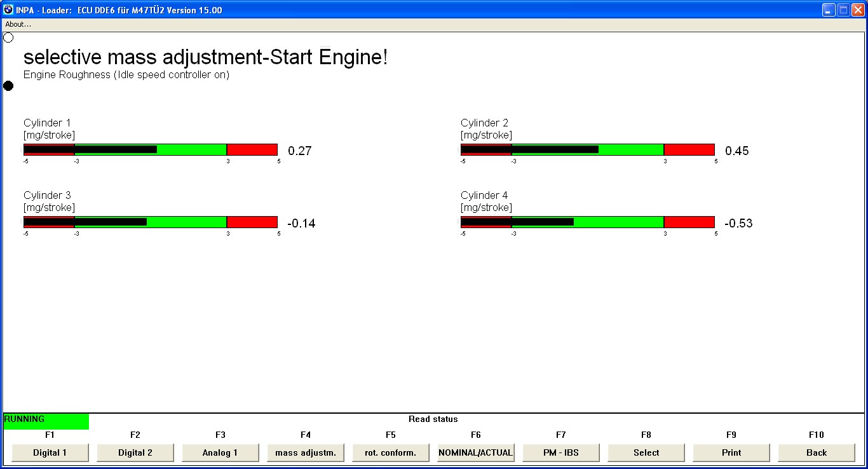Print the current screen
This screenshot has width=868, height=469.
731,452
